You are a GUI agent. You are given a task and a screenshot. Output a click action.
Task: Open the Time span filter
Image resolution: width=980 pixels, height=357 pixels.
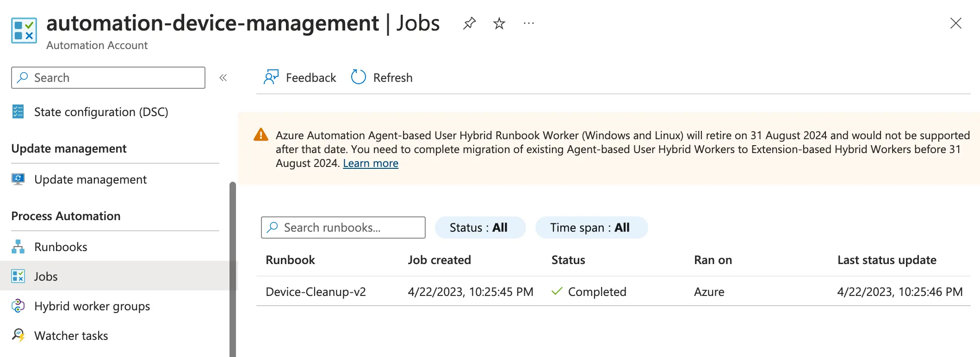[x=591, y=228]
